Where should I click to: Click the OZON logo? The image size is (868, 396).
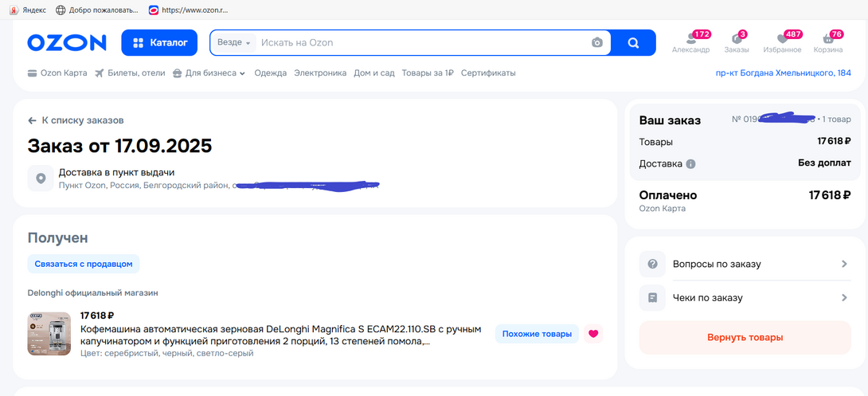pos(67,43)
